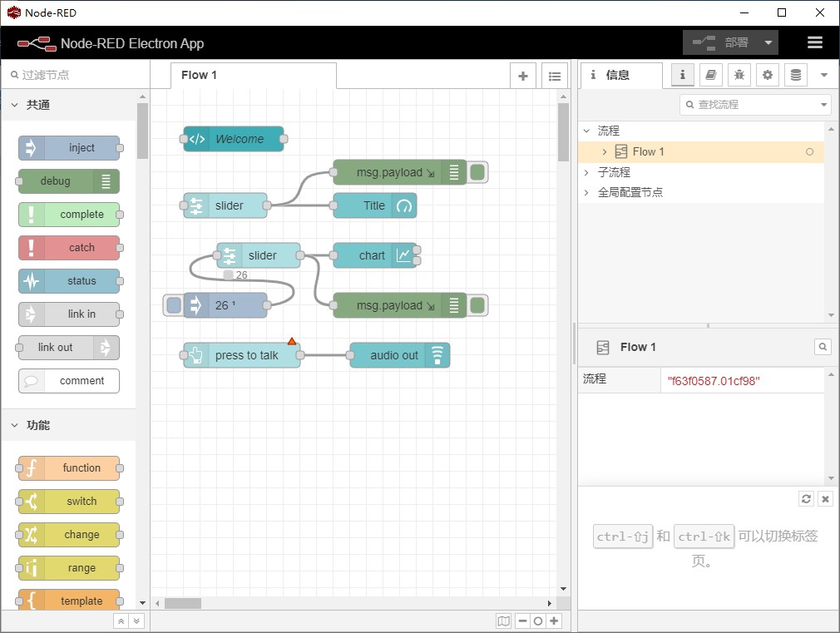840x633 pixels.
Task: Click the add new flow plus icon
Action: point(522,76)
